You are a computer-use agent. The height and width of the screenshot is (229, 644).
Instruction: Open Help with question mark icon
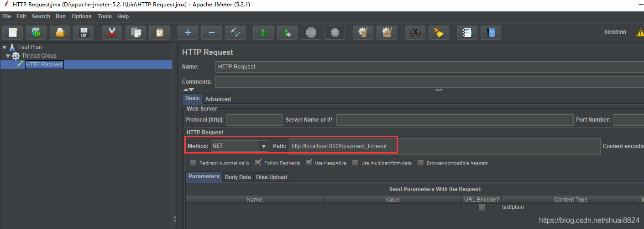491,32
